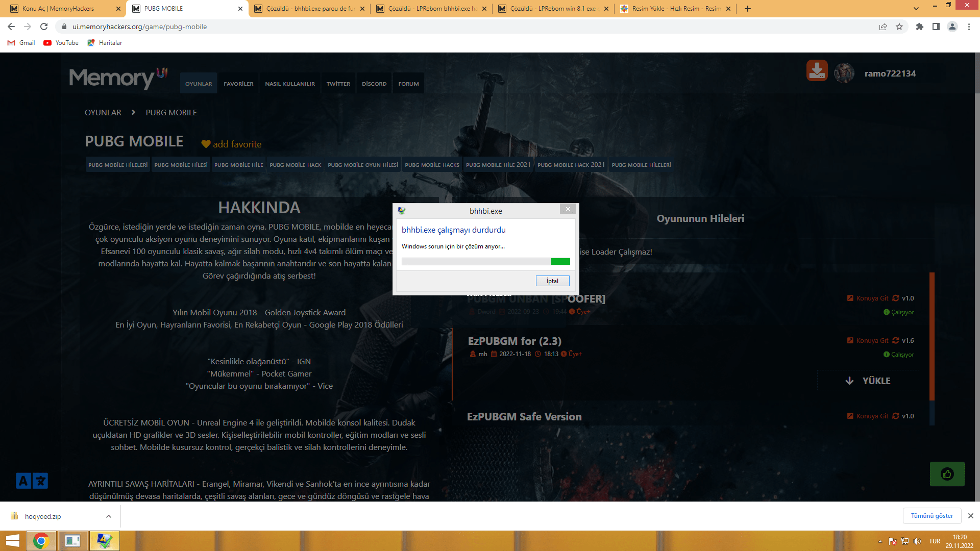Screen dimensions: 980x551
Task: Reload the PUBG MOBILE page
Action: click(44, 27)
